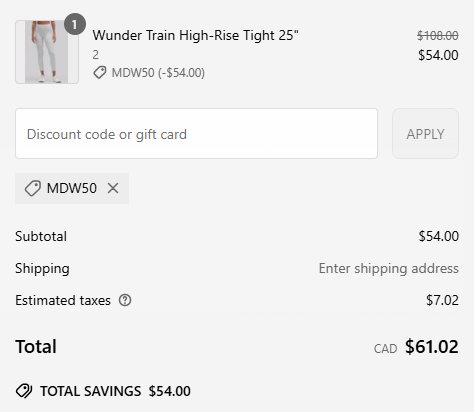Click the CAD currency label
The width and height of the screenshot is (474, 412).
coord(385,349)
